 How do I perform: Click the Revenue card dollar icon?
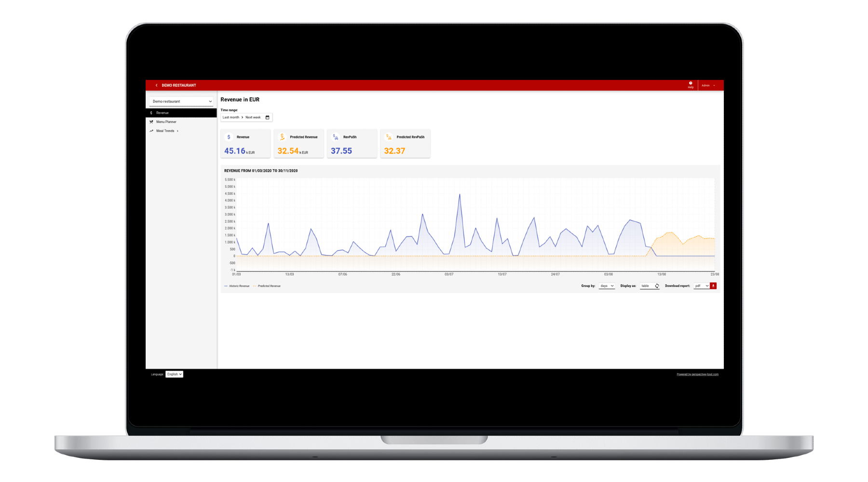tap(229, 137)
